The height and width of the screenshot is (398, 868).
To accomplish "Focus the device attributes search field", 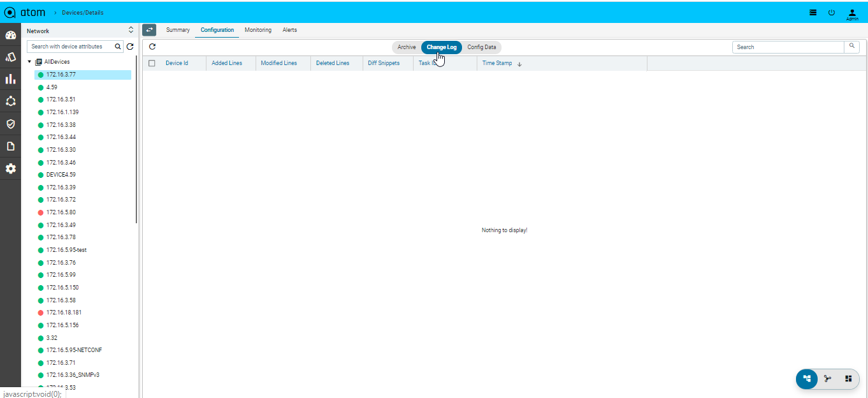I will 70,47.
